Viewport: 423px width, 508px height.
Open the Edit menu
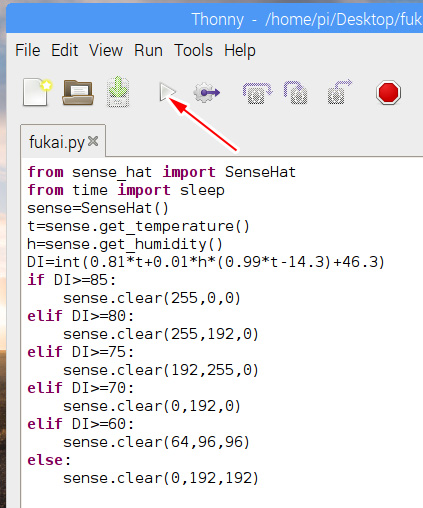[x=65, y=51]
